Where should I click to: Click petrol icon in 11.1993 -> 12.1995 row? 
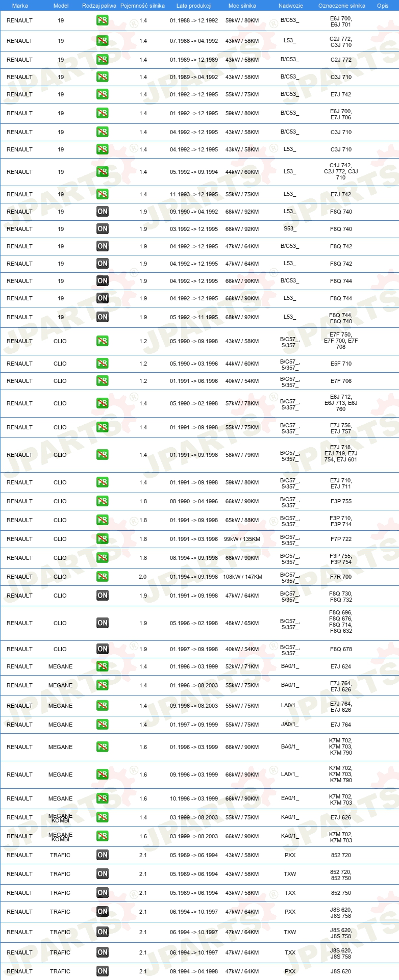(x=103, y=194)
